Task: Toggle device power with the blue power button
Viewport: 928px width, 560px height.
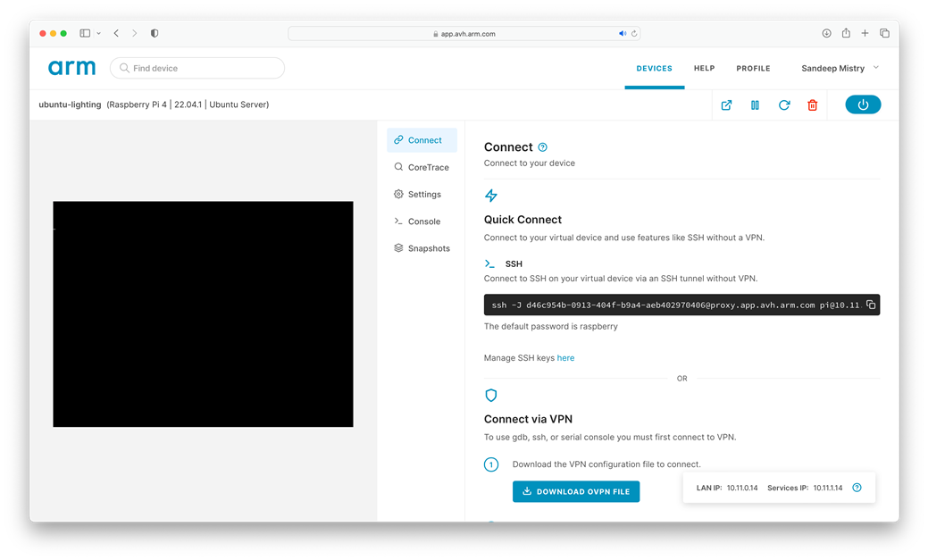Action: coord(863,104)
